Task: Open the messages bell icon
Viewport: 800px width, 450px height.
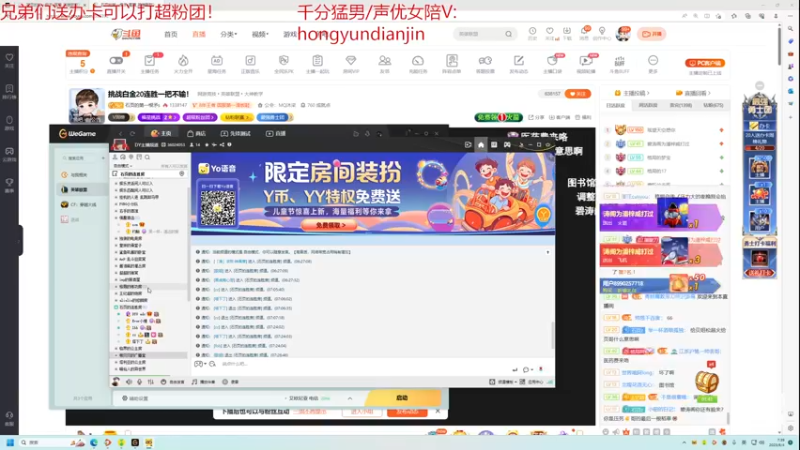Action: tap(584, 33)
